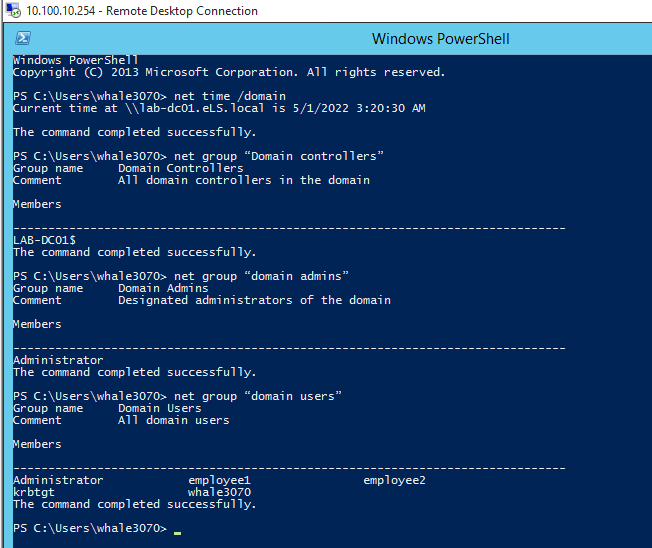Image resolution: width=652 pixels, height=548 pixels.
Task: Click the Windows PowerShell title bar text
Action: click(x=441, y=38)
